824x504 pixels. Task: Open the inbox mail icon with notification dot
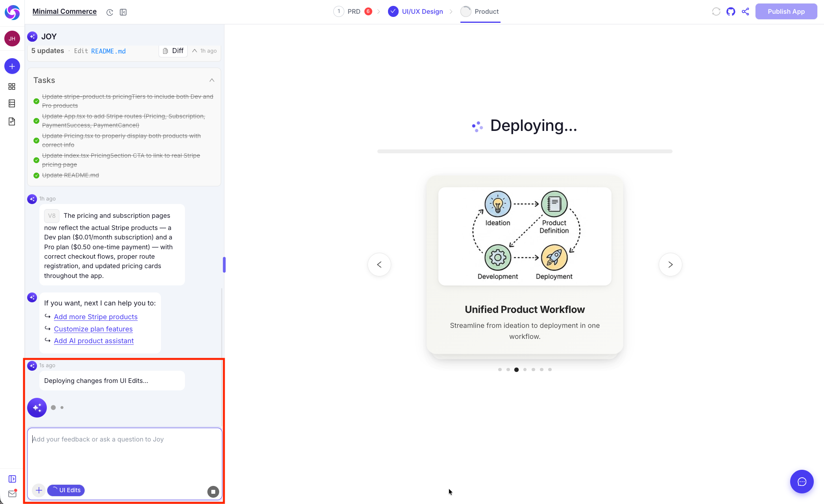tap(12, 493)
